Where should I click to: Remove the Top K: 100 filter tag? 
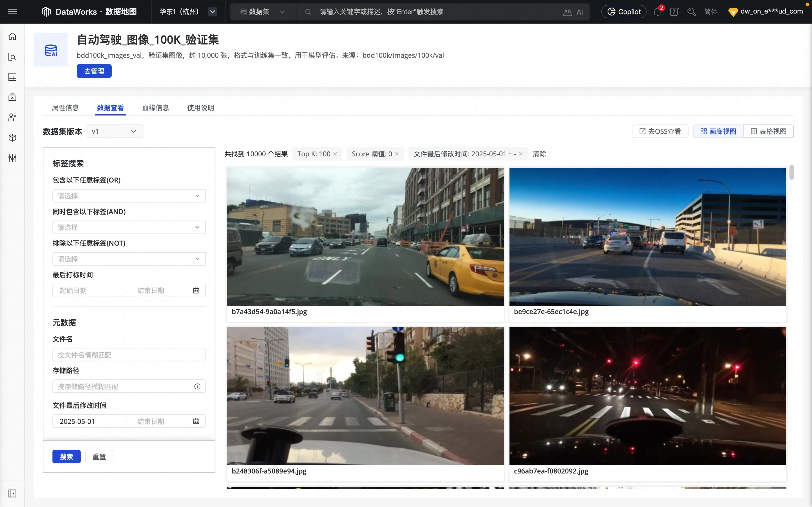(335, 154)
